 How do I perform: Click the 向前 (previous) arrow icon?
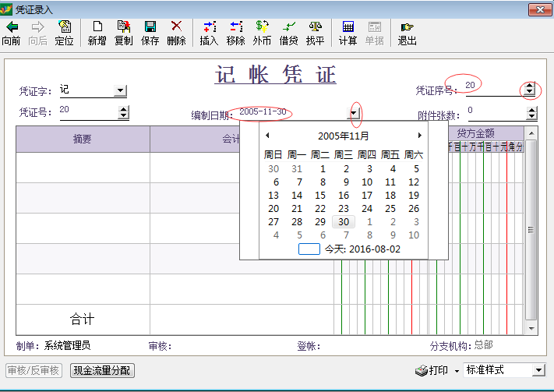click(11, 27)
